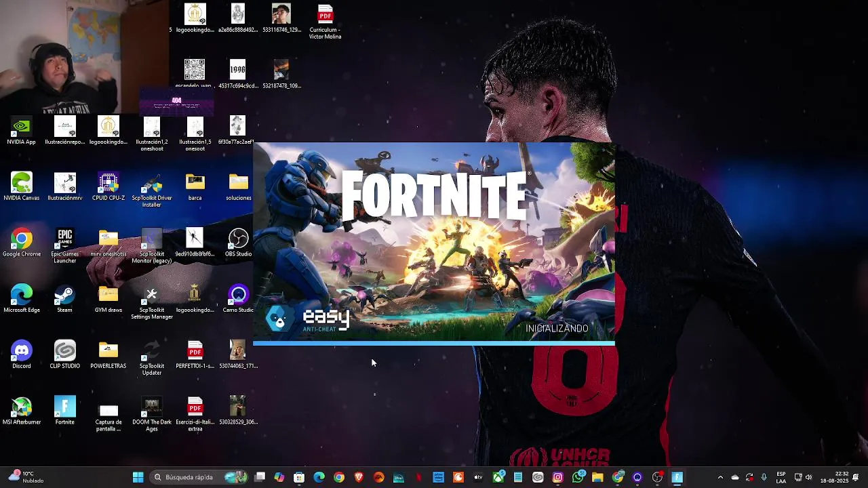Open WhatsApp from the taskbar
868x488 pixels.
[578, 477]
